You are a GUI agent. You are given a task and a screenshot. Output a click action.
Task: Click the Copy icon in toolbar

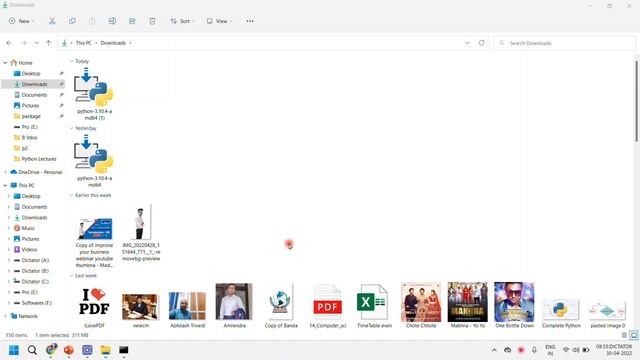tap(72, 21)
